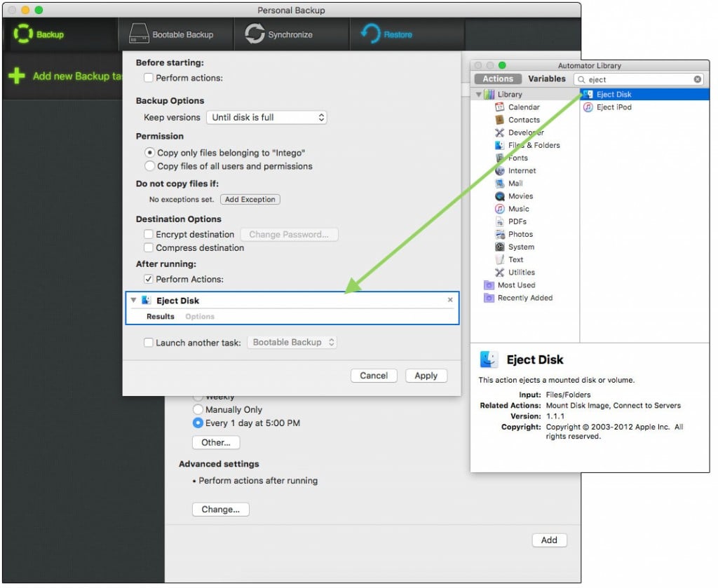Select the Utilities category icon
The width and height of the screenshot is (718, 588).
pyautogui.click(x=502, y=273)
